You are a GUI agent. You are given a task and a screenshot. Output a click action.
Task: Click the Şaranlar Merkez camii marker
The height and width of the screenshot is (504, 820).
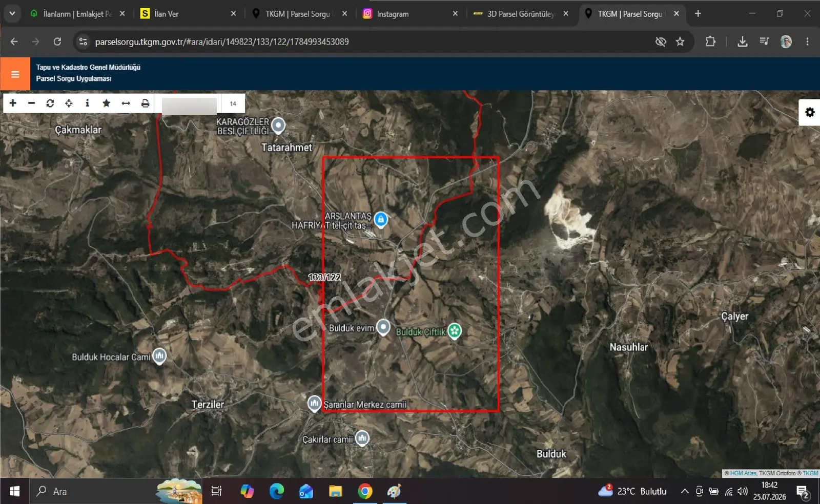[x=314, y=403]
